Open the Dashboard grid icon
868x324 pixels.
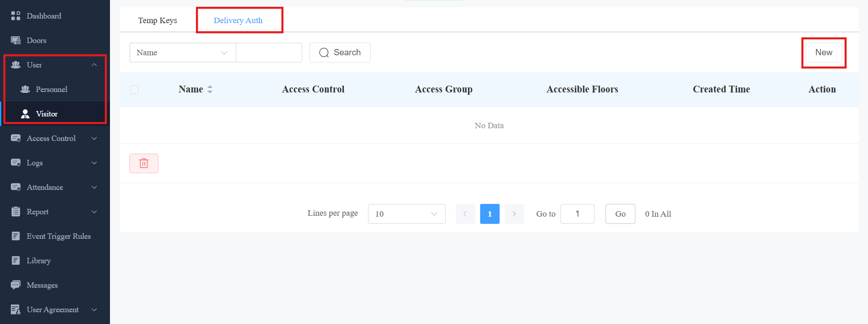pos(16,16)
